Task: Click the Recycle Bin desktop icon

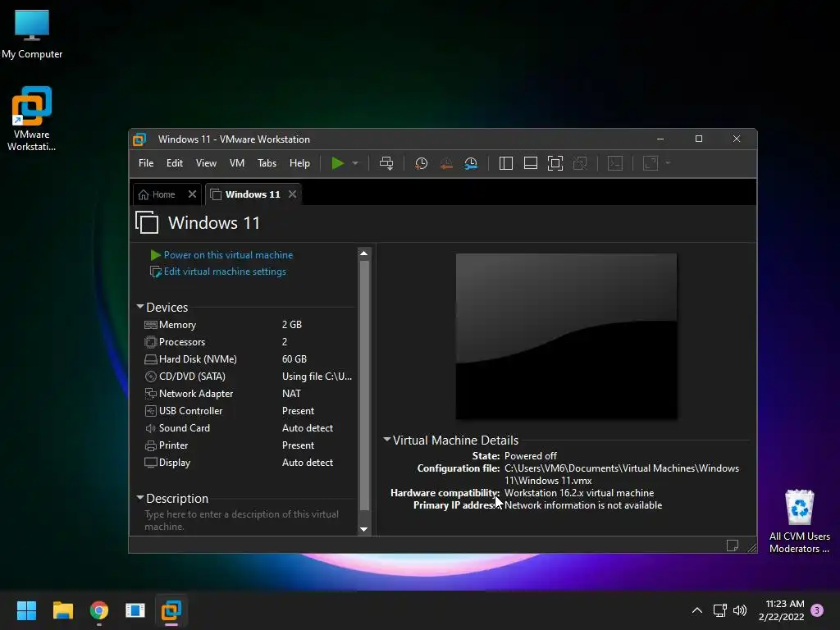Action: pos(799,521)
